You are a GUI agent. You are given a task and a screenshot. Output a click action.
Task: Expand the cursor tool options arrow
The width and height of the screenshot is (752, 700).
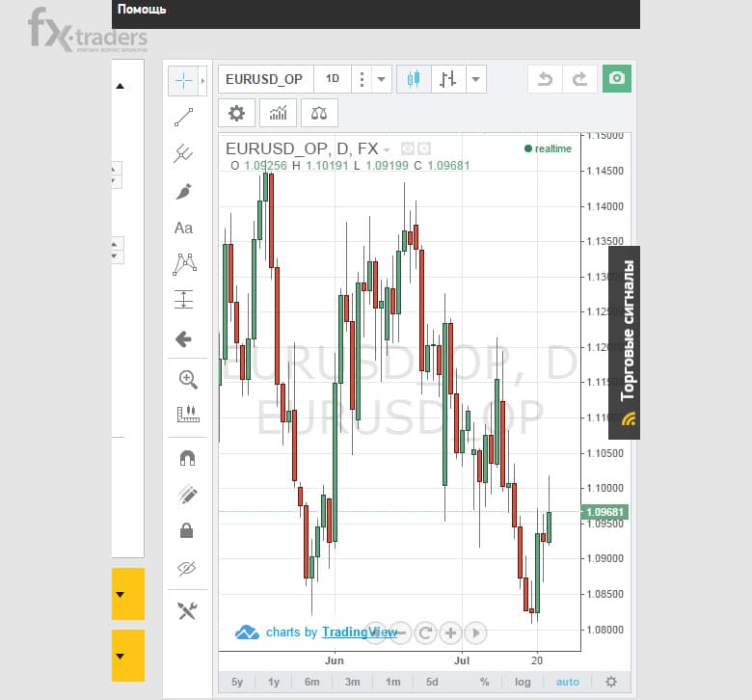pyautogui.click(x=202, y=81)
